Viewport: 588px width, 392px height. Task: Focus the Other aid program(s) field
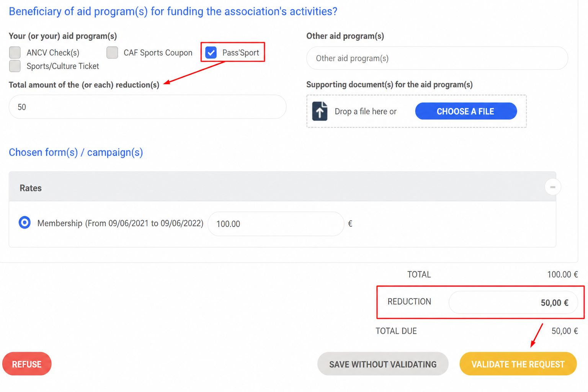(437, 58)
